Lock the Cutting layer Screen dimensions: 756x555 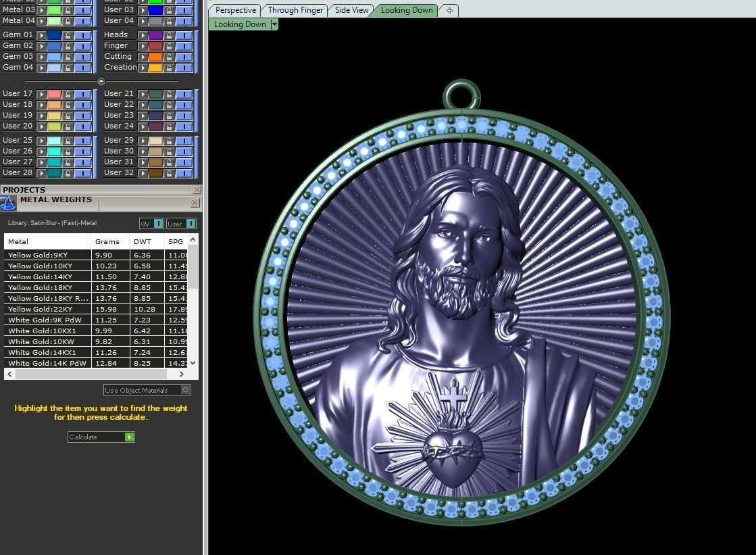tap(169, 57)
